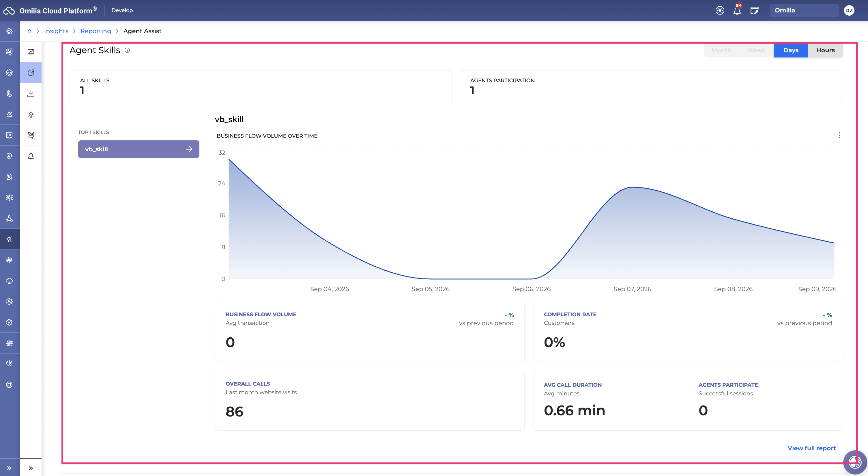Viewport: 868px width, 476px height.
Task: Click the Agent Assist breadcrumb text
Action: pos(142,31)
